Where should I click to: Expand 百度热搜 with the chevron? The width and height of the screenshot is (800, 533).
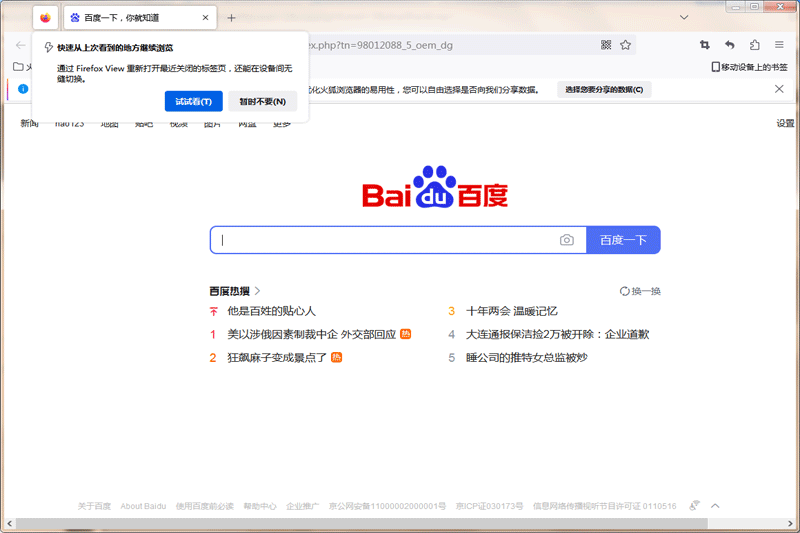257,291
